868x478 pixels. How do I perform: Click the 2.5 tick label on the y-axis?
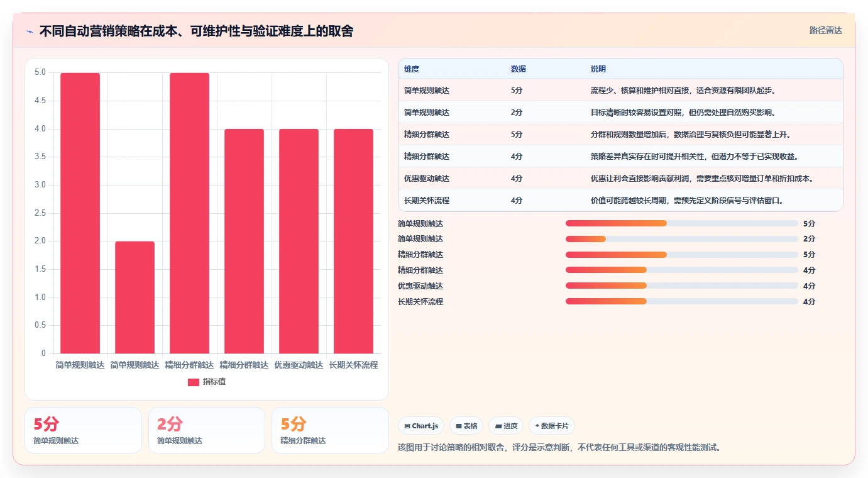tap(40, 213)
